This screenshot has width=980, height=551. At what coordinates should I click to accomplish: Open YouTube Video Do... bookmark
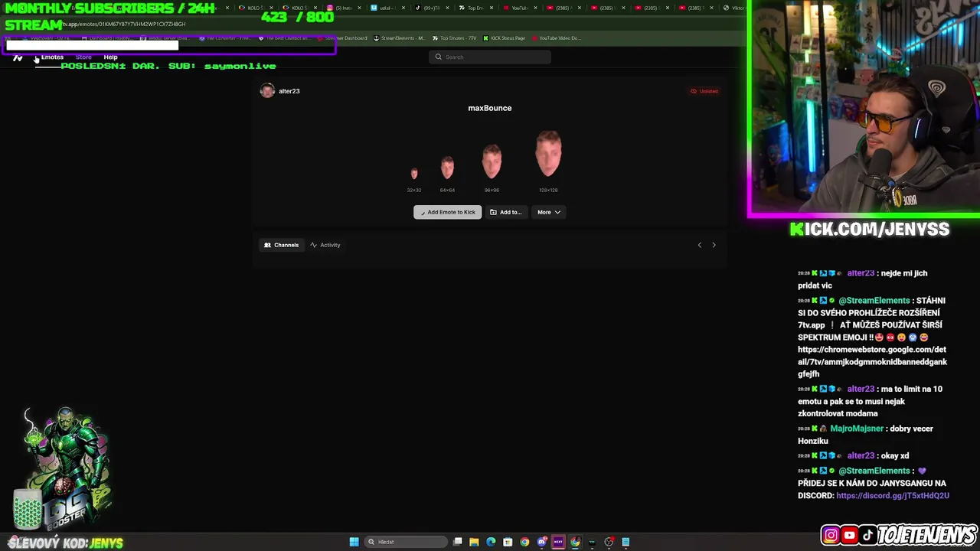point(555,38)
